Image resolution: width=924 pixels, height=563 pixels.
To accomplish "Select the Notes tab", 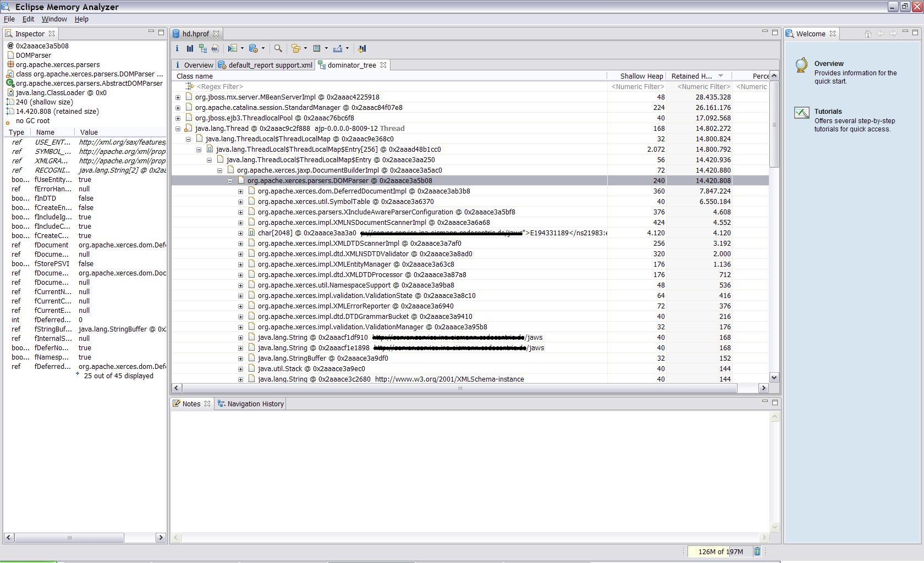I will pyautogui.click(x=191, y=404).
